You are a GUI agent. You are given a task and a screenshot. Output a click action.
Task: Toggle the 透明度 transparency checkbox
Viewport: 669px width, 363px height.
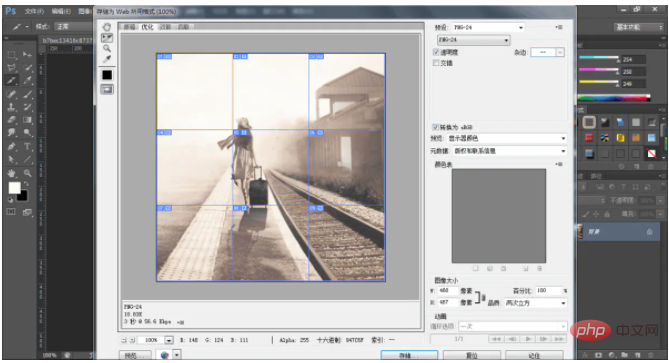pos(436,52)
